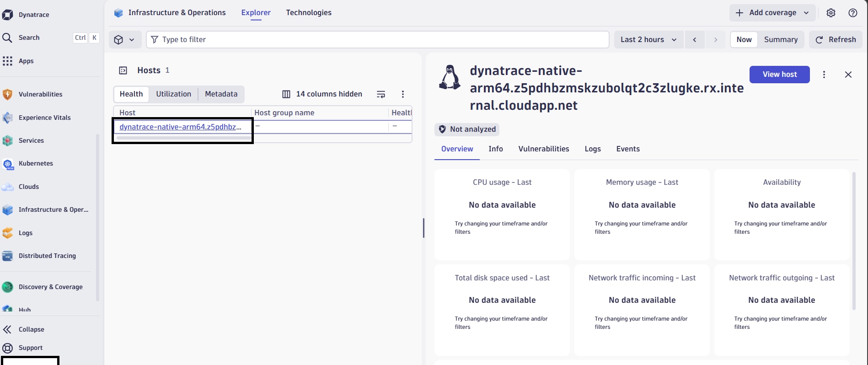Open Vulnerabilities app in sidebar
Screen dimensions: 868x365
(x=40, y=94)
